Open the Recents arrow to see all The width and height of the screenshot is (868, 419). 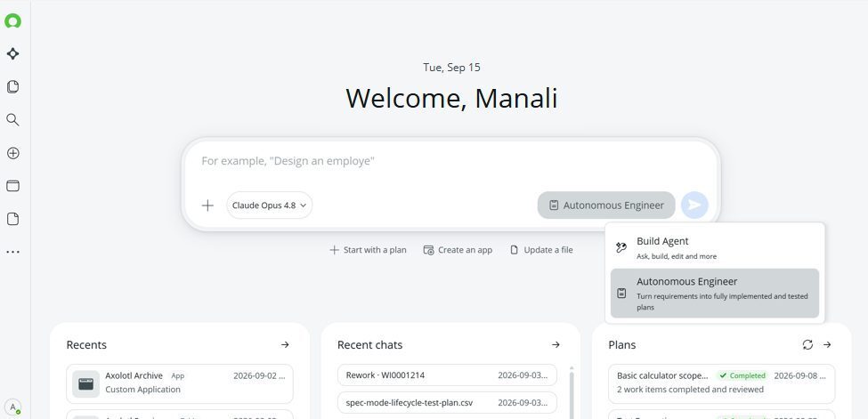click(285, 345)
